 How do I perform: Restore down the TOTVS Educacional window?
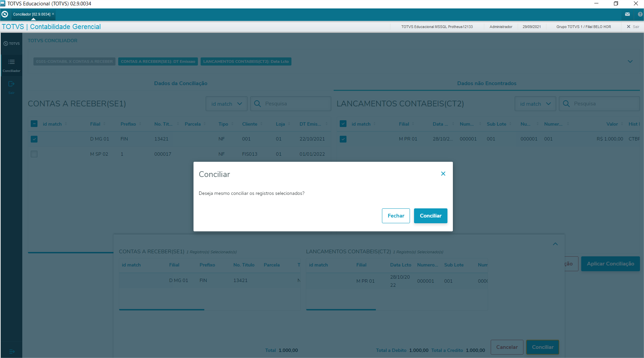[616, 3]
